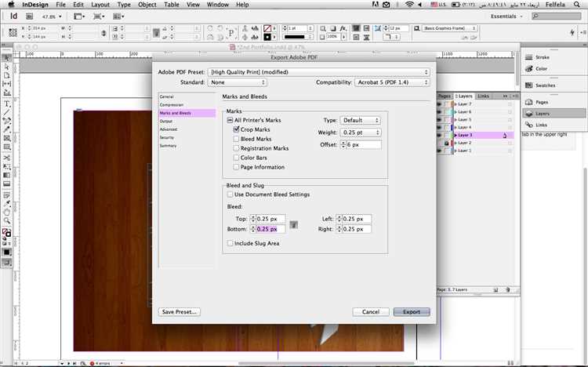Click the Save Preset button
Screen dimensions: 588x367
[180, 312]
